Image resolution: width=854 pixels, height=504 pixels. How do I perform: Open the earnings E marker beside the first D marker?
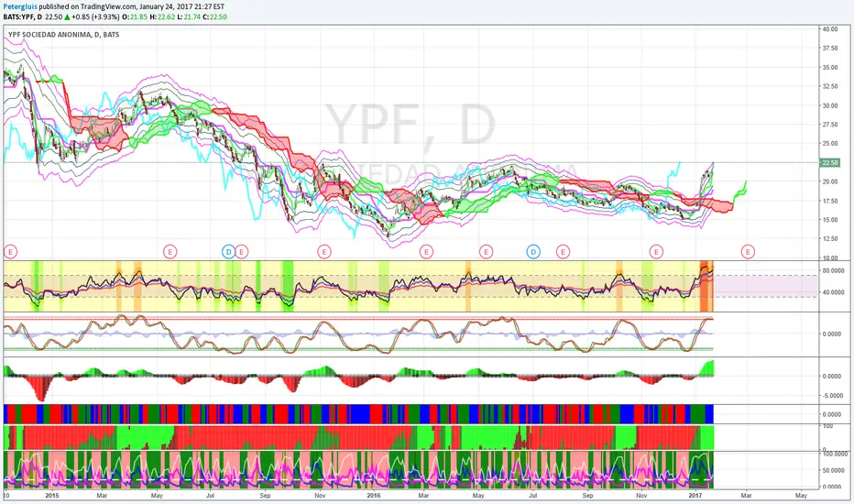tap(242, 251)
